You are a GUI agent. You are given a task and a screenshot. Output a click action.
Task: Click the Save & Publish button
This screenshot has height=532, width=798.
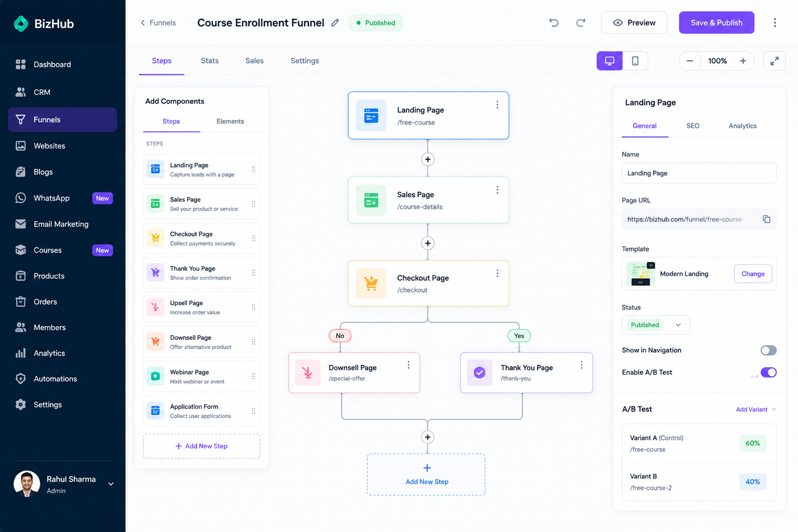pyautogui.click(x=716, y=23)
